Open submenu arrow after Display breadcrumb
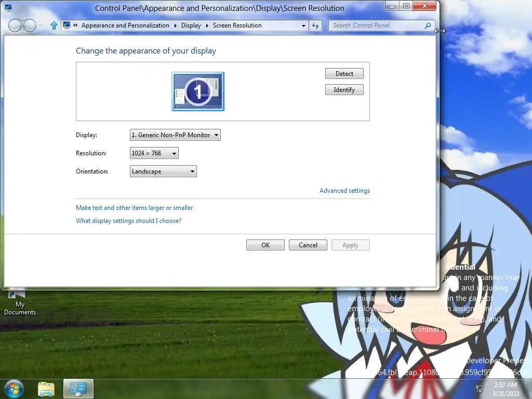The height and width of the screenshot is (399, 532). coord(207,25)
